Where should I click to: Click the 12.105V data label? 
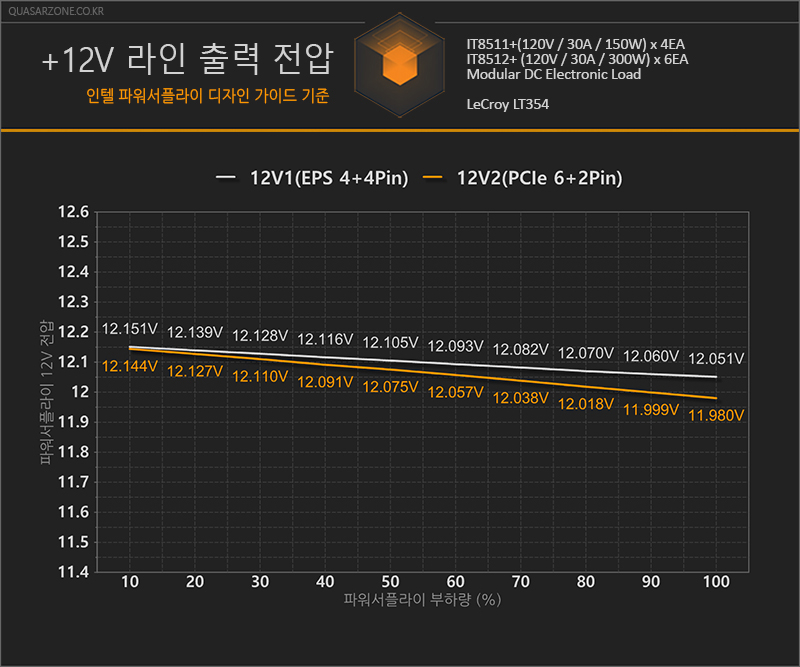(x=390, y=342)
